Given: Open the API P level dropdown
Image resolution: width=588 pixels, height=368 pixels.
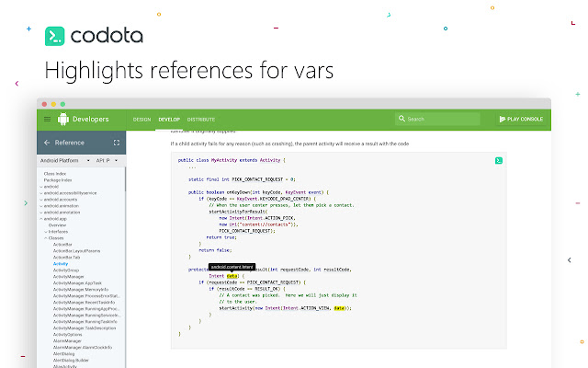Looking at the screenshot, I should point(107,160).
